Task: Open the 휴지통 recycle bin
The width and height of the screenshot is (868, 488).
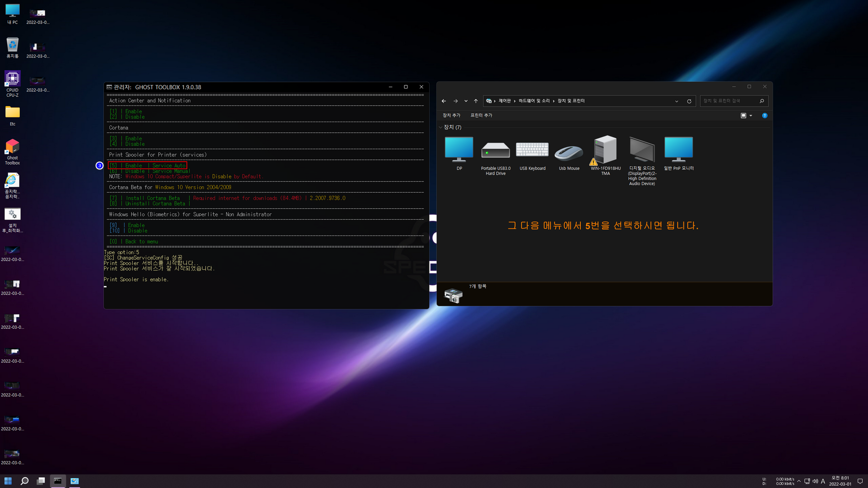Action: coord(12,48)
